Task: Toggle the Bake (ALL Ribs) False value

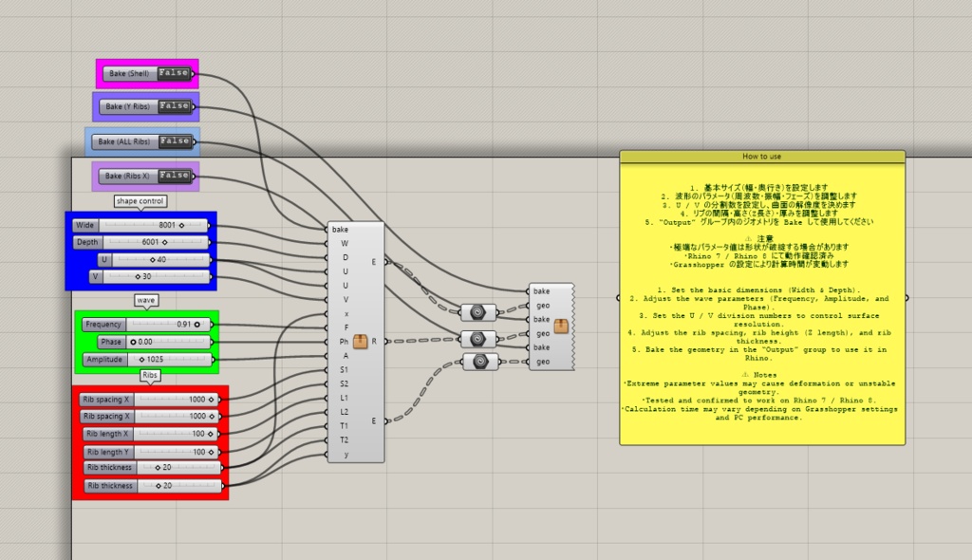Action: [174, 140]
